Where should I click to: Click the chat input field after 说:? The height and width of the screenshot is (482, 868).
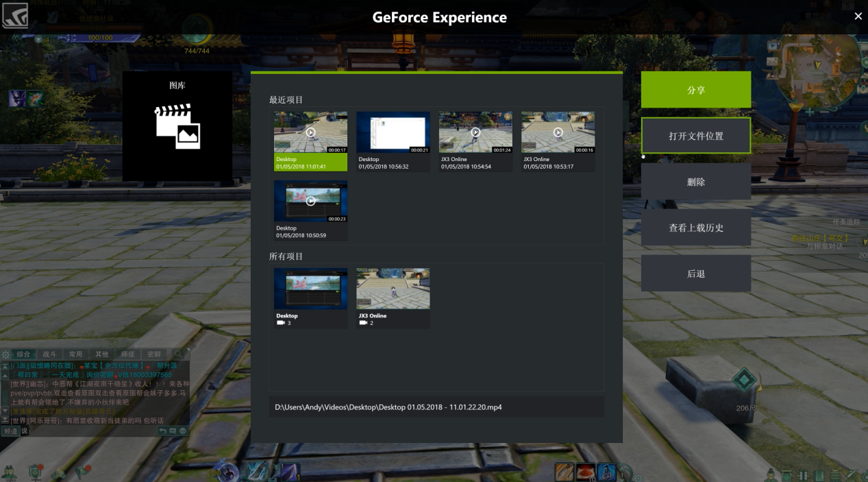click(92, 431)
